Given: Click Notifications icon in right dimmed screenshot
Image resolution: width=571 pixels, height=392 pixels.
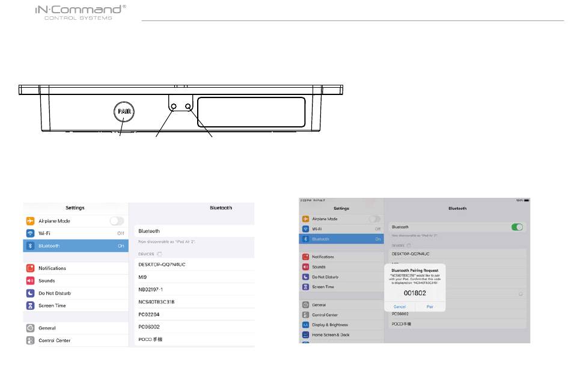Looking at the screenshot, I should tap(305, 257).
